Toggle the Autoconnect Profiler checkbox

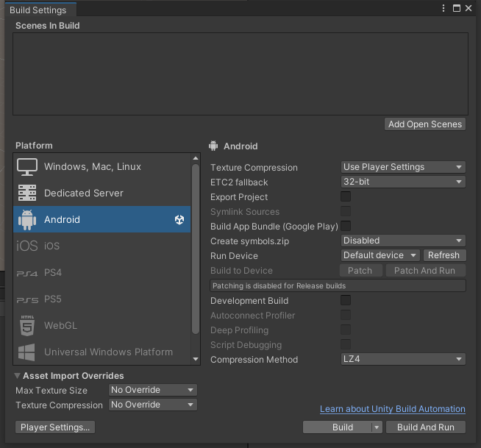(x=346, y=315)
